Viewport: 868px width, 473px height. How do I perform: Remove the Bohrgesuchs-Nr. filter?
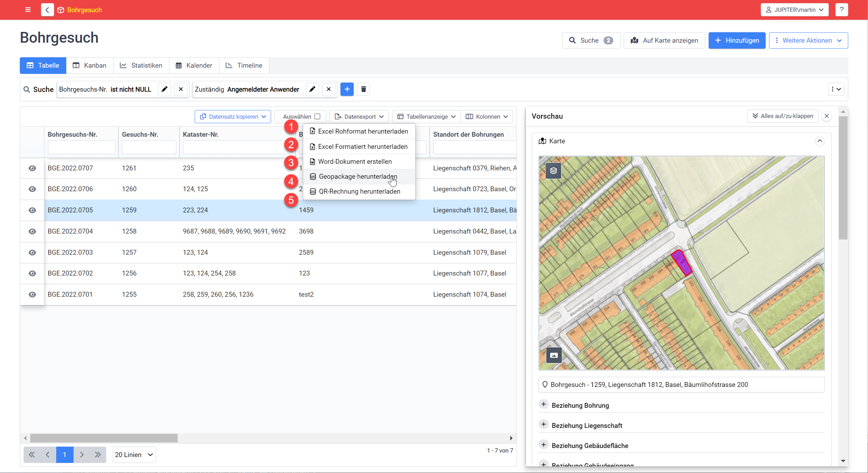[x=181, y=89]
